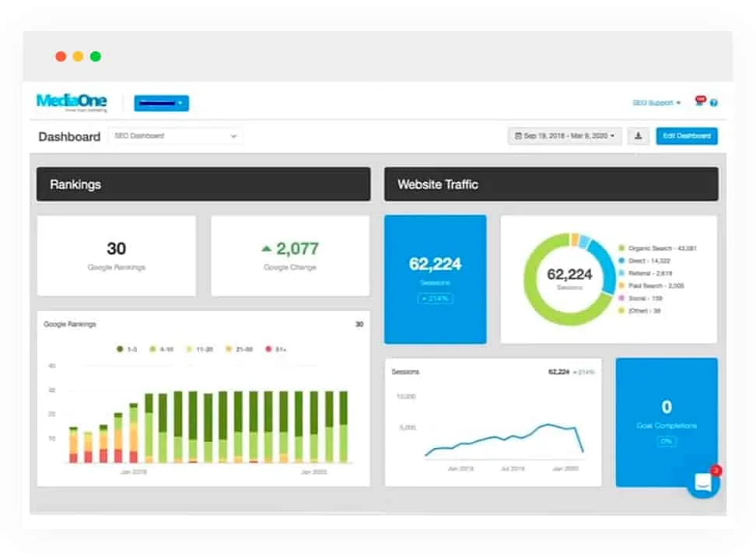Click the 0% badge on Goal Completions card
Screen dimensions: 756x557
667,441
